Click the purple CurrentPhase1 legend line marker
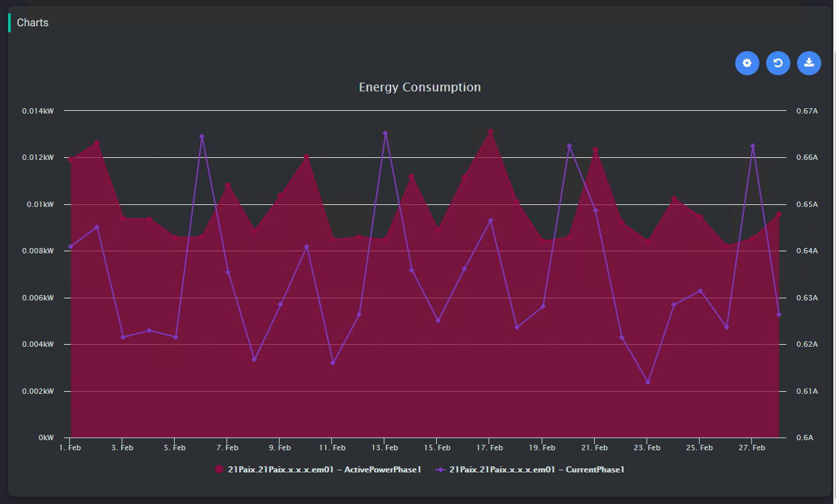Viewport: 836px width, 504px height. pos(440,470)
